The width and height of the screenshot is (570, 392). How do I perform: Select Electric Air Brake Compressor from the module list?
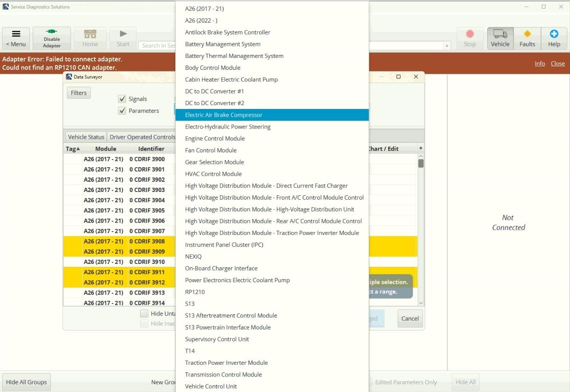click(x=223, y=114)
